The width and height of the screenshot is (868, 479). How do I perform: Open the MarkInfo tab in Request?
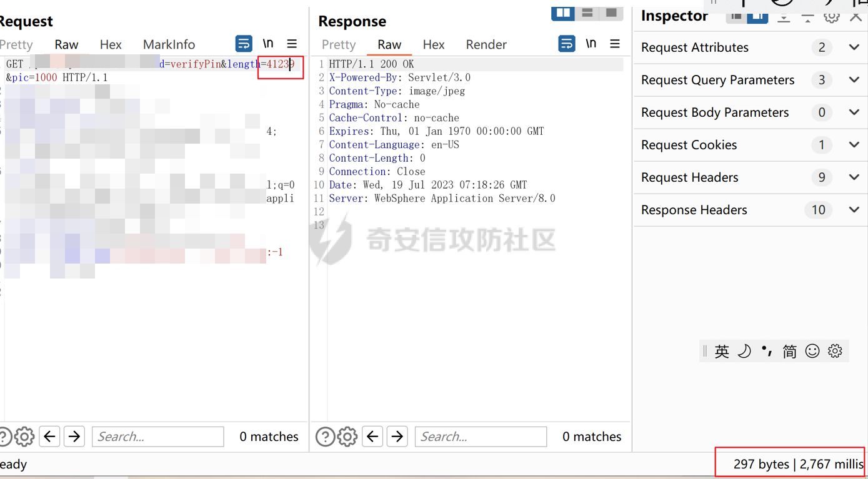tap(169, 44)
